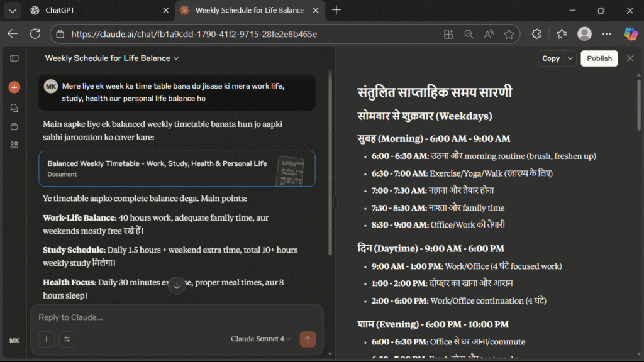Image resolution: width=644 pixels, height=362 pixels.
Task: Open a new browser tab
Action: [x=336, y=10]
